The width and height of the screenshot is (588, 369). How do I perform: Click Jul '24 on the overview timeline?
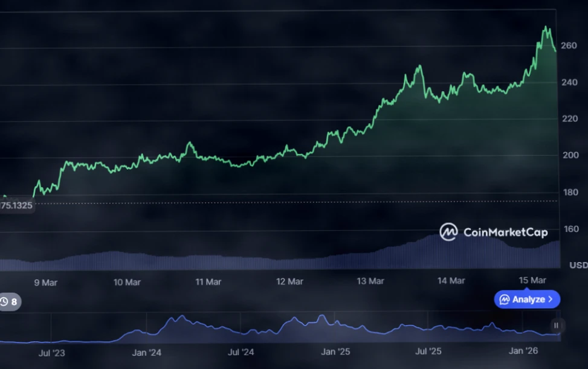(241, 352)
